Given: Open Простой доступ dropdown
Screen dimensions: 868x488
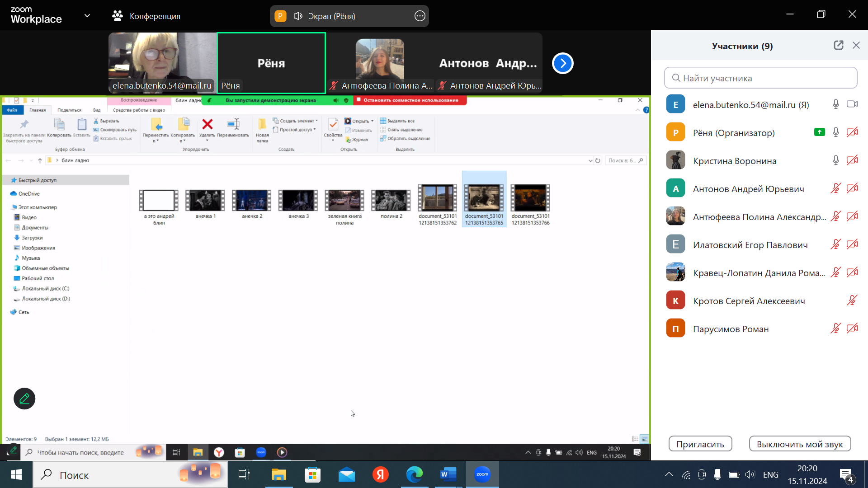Looking at the screenshot, I should (294, 130).
